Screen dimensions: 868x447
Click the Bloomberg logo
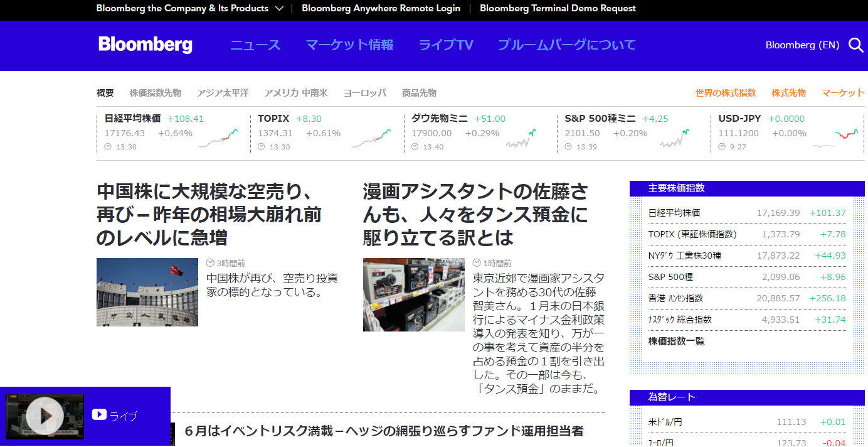point(145,45)
